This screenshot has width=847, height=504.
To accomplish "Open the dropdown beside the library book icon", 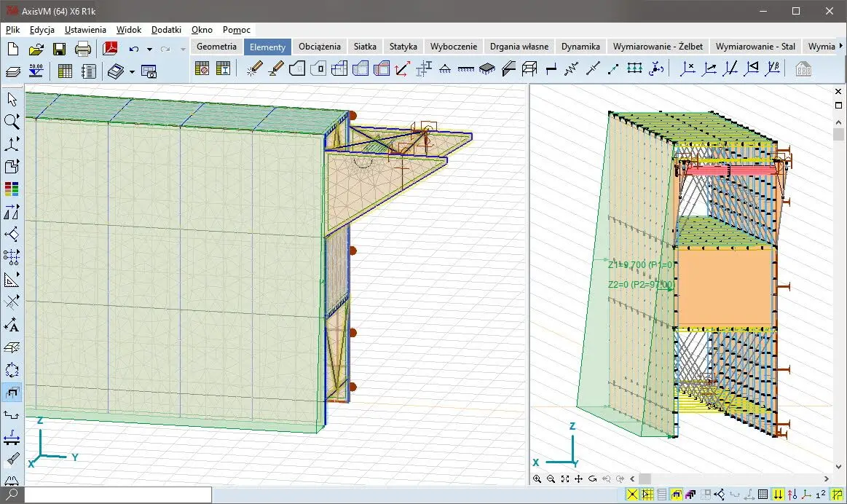I will (x=132, y=71).
